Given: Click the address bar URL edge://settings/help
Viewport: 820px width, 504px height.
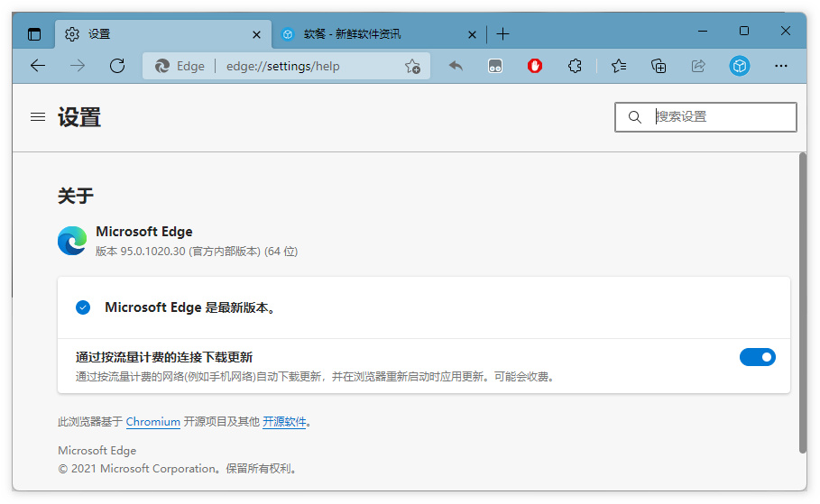Looking at the screenshot, I should click(283, 66).
